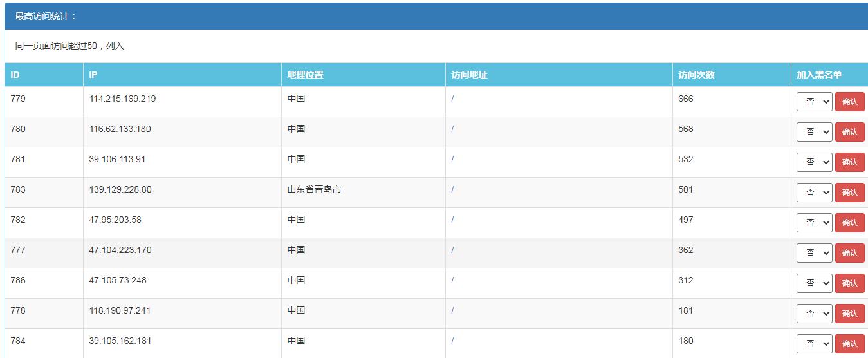Select IP address 118.190.97.241
Viewport: 868px width, 358px height.
pos(120,311)
